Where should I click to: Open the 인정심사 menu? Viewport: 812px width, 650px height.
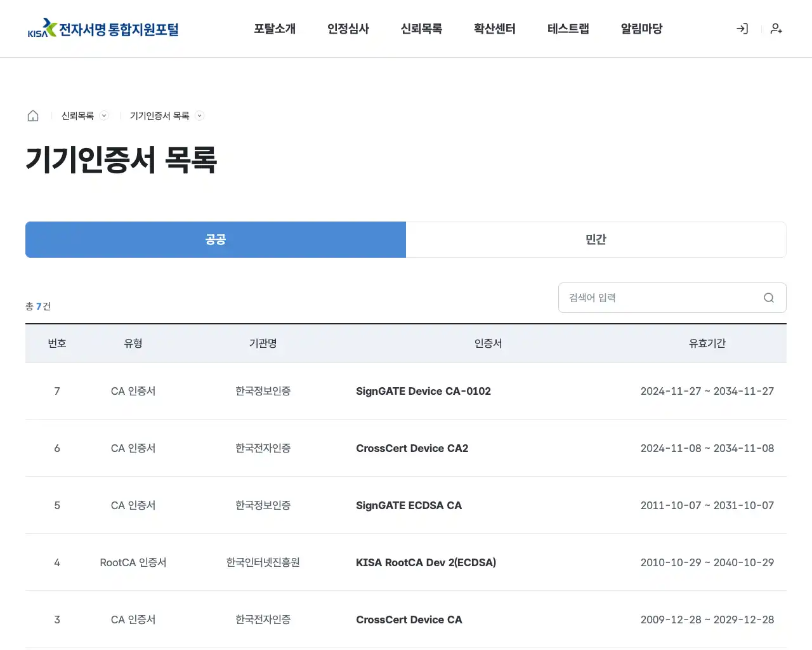coord(348,29)
